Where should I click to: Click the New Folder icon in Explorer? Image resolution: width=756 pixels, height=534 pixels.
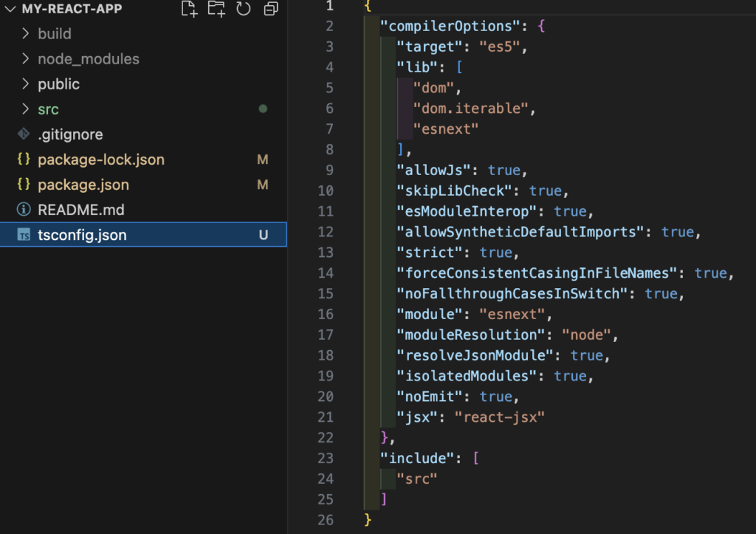click(x=216, y=9)
